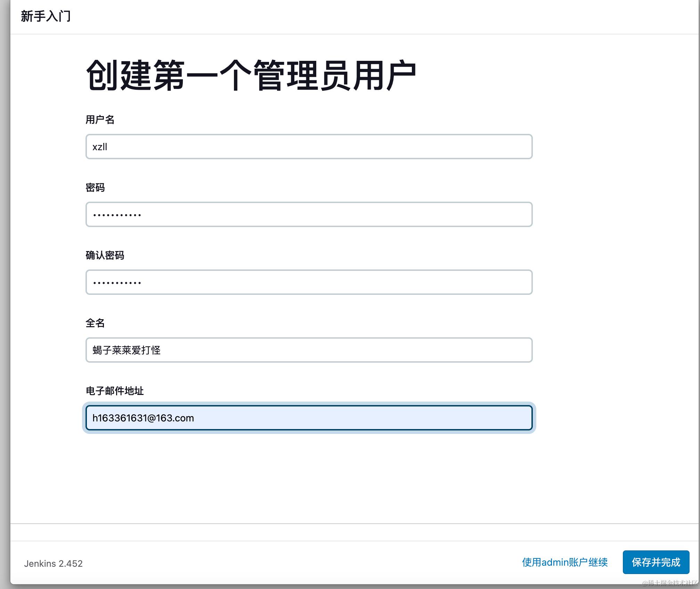This screenshot has width=700, height=589.
Task: Click the 电子邮件地址 label
Action: coord(114,391)
